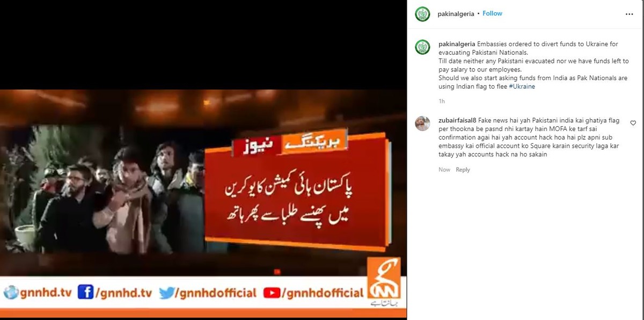The width and height of the screenshot is (644, 320).
Task: Click the pakinalgeria username in the caption
Action: tap(457, 44)
